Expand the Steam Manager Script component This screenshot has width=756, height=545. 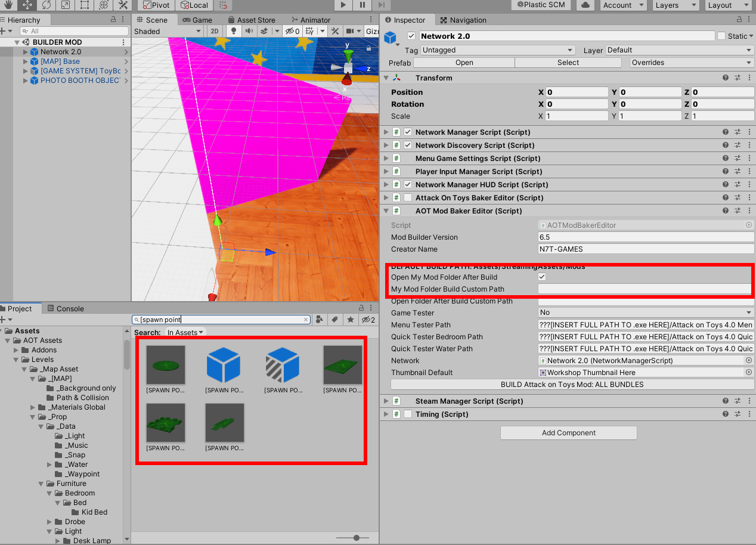click(386, 401)
